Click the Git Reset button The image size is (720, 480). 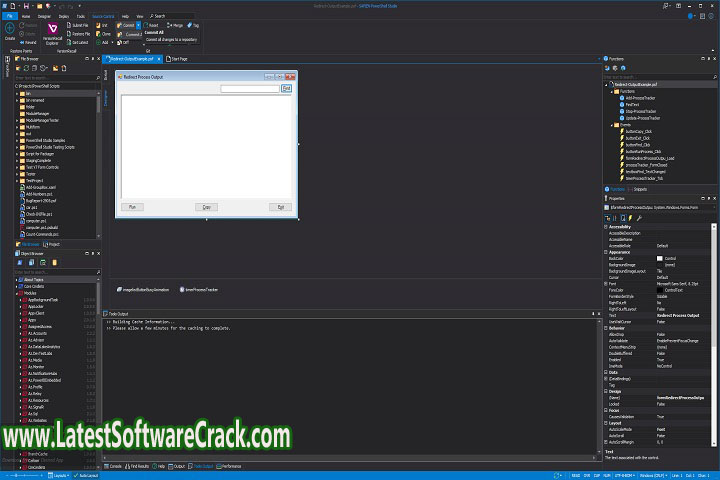click(151, 25)
